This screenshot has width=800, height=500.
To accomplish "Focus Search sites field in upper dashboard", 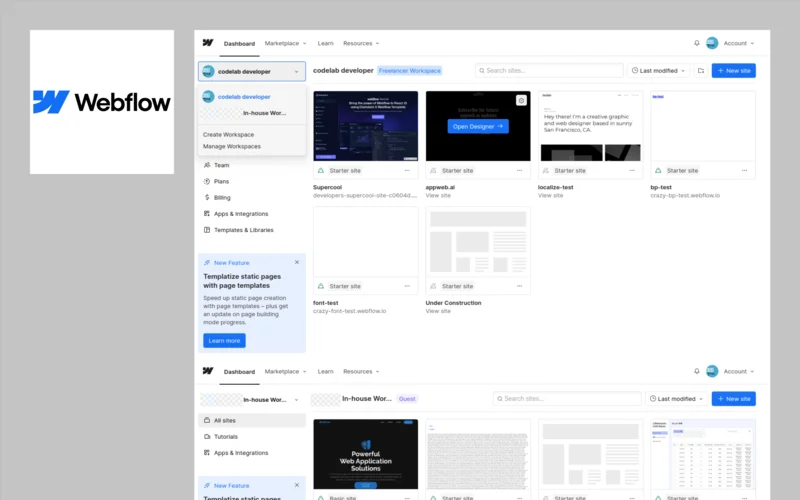I will click(549, 70).
